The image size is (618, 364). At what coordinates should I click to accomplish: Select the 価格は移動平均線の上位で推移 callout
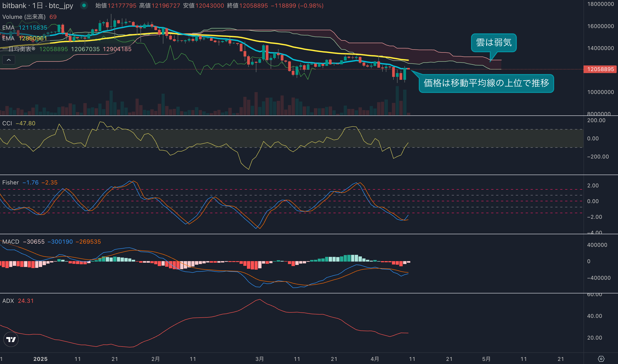[x=486, y=83]
